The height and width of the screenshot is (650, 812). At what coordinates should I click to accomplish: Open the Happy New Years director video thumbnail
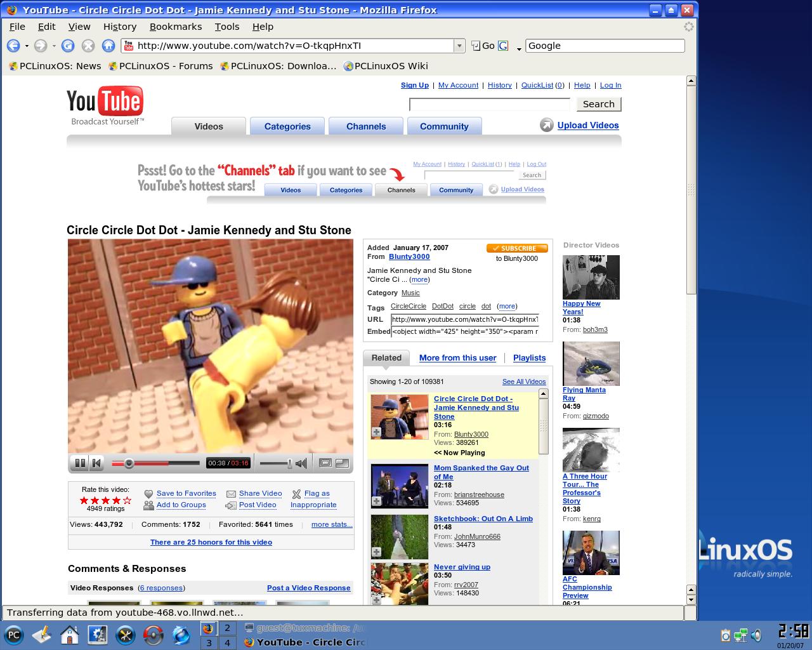[x=591, y=277]
